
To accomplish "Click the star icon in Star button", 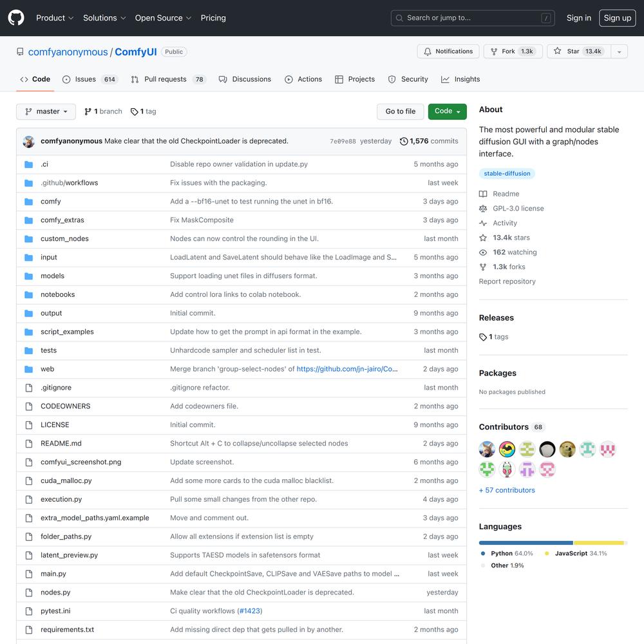I will (557, 51).
